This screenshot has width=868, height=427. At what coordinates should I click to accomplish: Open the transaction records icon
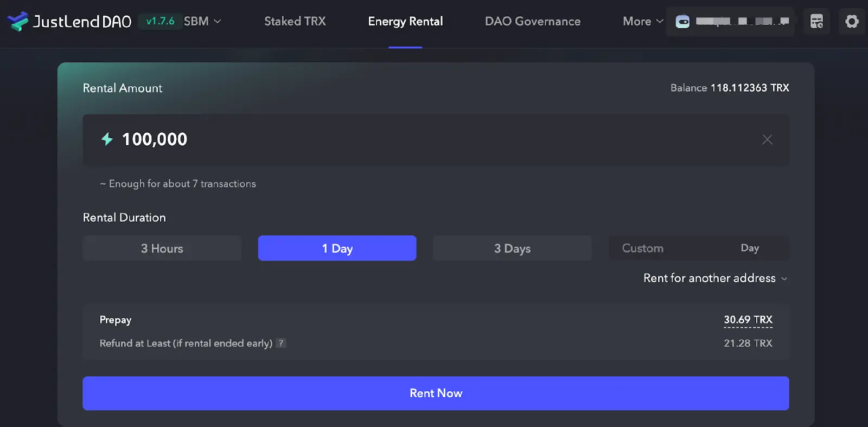click(816, 21)
